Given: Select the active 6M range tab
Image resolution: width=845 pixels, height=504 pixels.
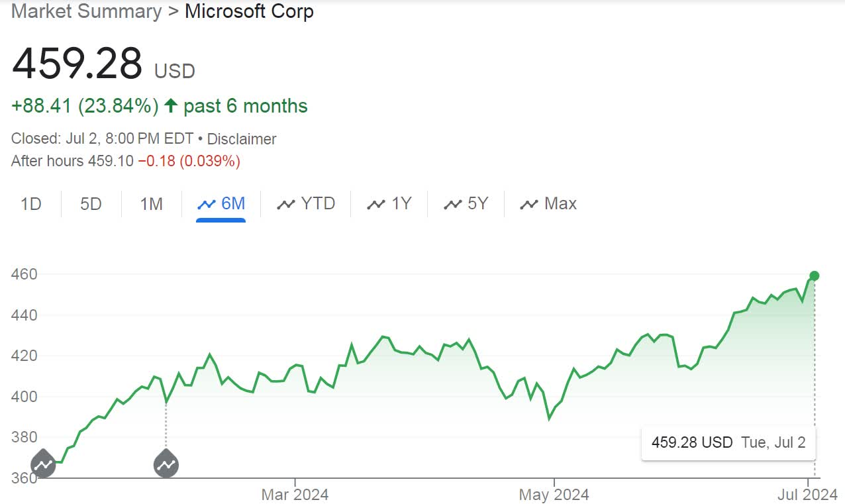Looking at the screenshot, I should tap(221, 204).
